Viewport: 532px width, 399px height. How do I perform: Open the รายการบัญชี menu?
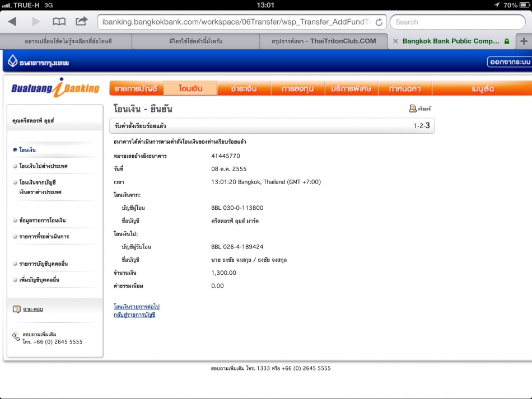pos(136,89)
